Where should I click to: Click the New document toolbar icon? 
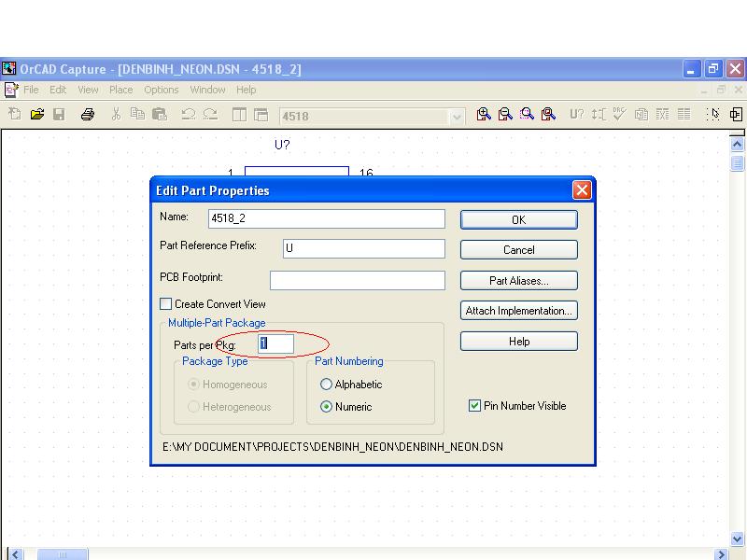[x=15, y=114]
